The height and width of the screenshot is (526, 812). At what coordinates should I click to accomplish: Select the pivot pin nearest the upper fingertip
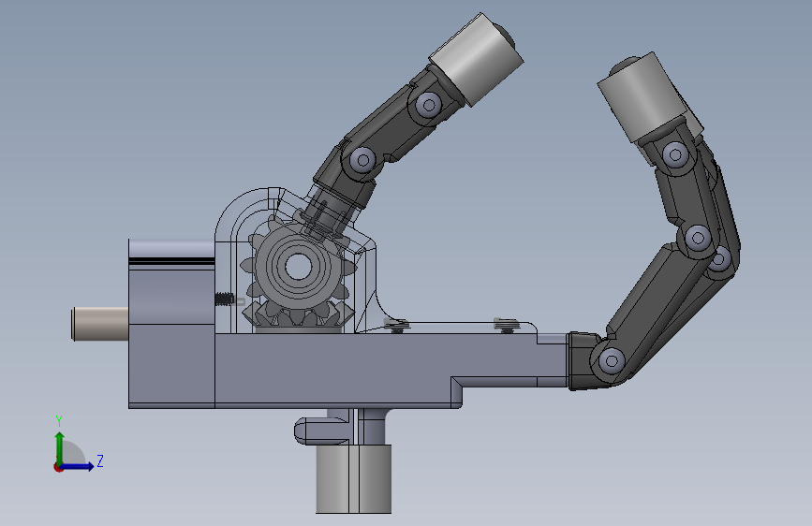click(x=429, y=105)
